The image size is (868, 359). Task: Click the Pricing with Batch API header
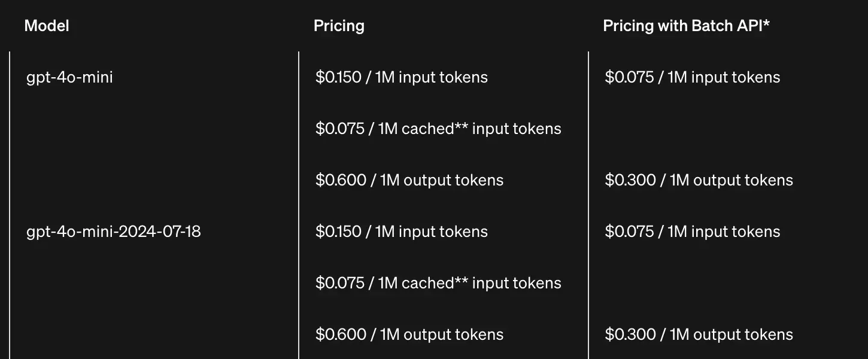[x=686, y=26]
